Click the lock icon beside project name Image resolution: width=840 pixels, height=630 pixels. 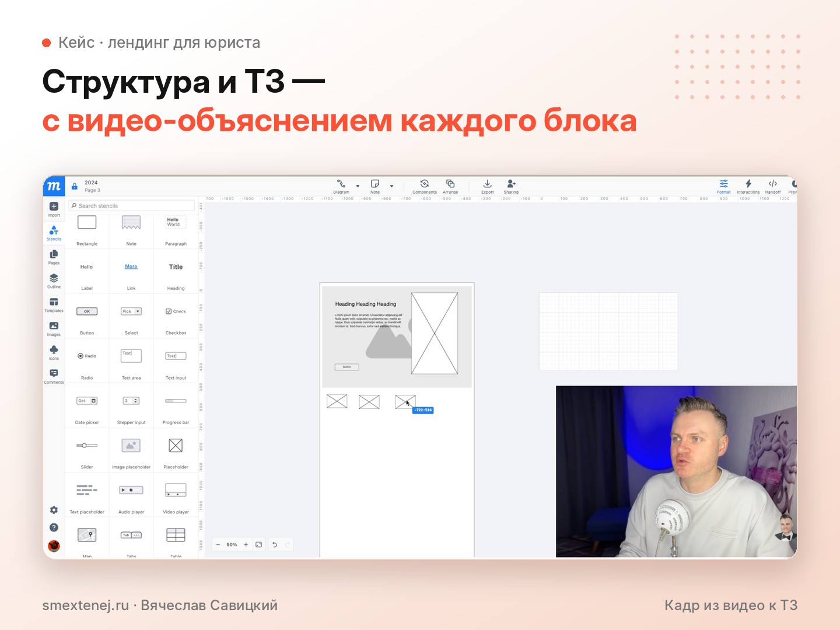[x=75, y=187]
